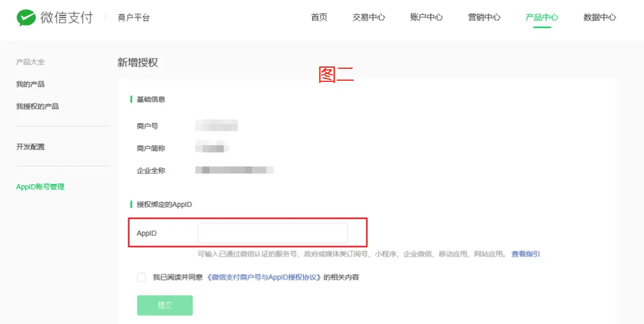Open 产品大全 in the sidebar

pos(30,62)
